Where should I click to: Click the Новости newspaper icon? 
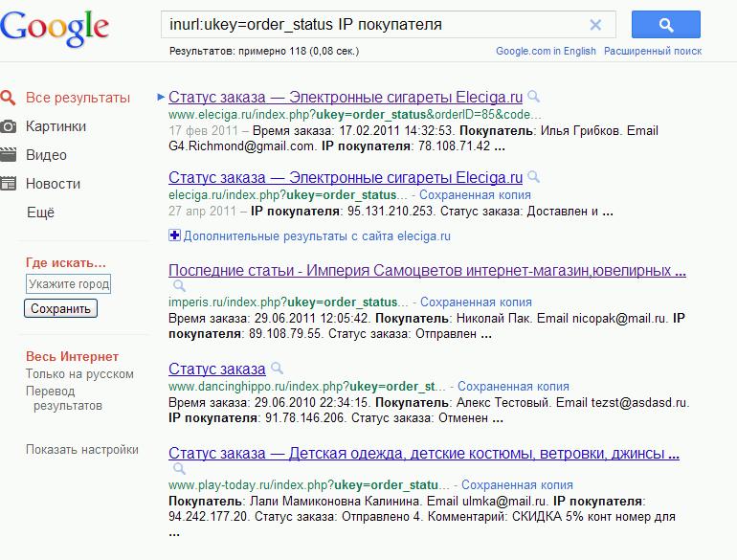pos(8,184)
